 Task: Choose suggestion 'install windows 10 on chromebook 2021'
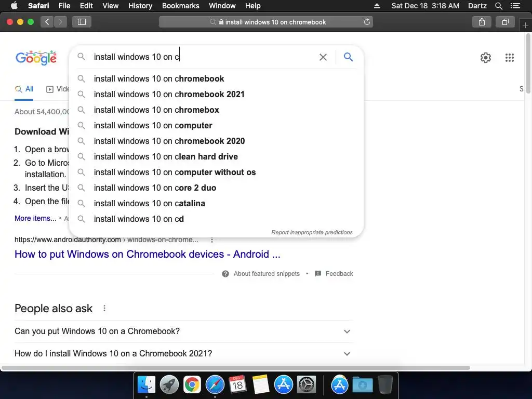click(x=216, y=95)
